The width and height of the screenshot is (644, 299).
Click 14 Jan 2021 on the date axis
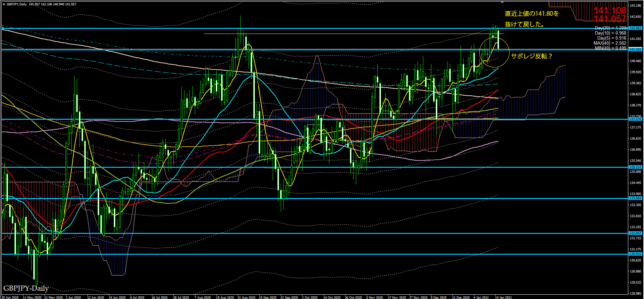pos(504,297)
